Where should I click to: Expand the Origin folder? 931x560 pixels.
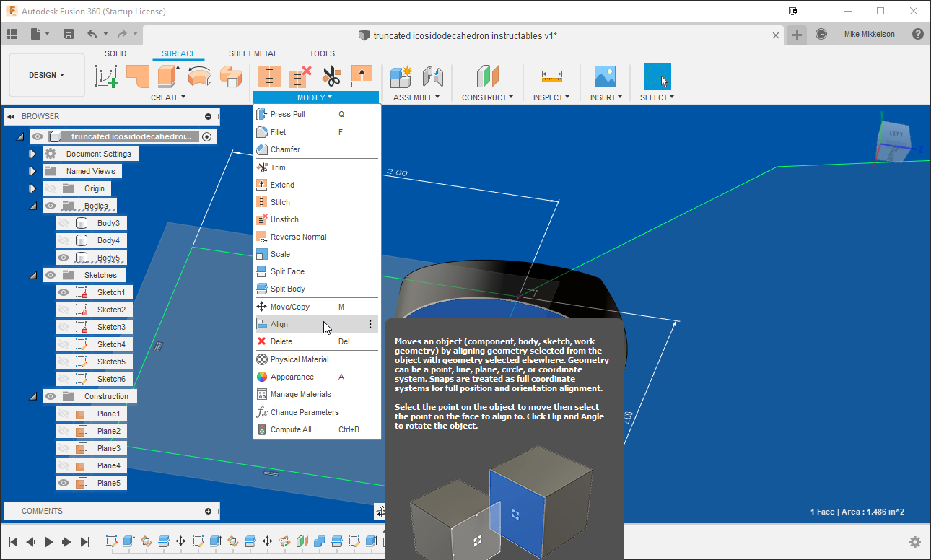click(32, 188)
